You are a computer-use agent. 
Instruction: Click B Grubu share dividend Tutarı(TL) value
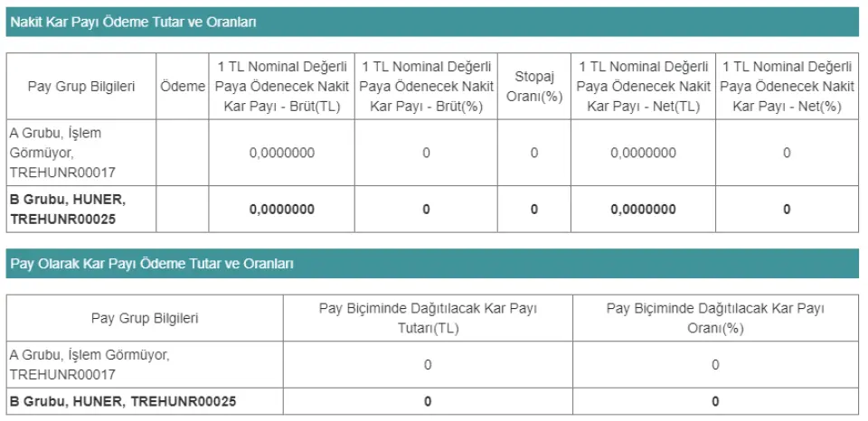point(428,401)
